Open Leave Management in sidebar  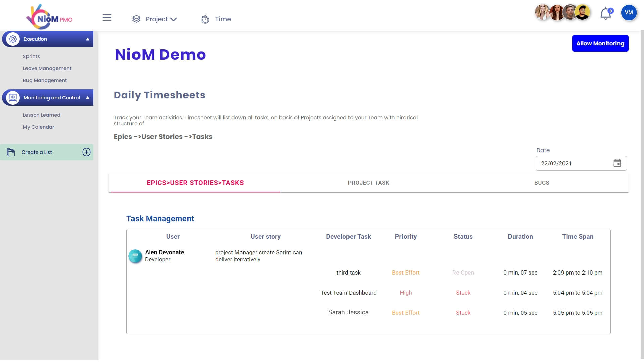(x=47, y=68)
